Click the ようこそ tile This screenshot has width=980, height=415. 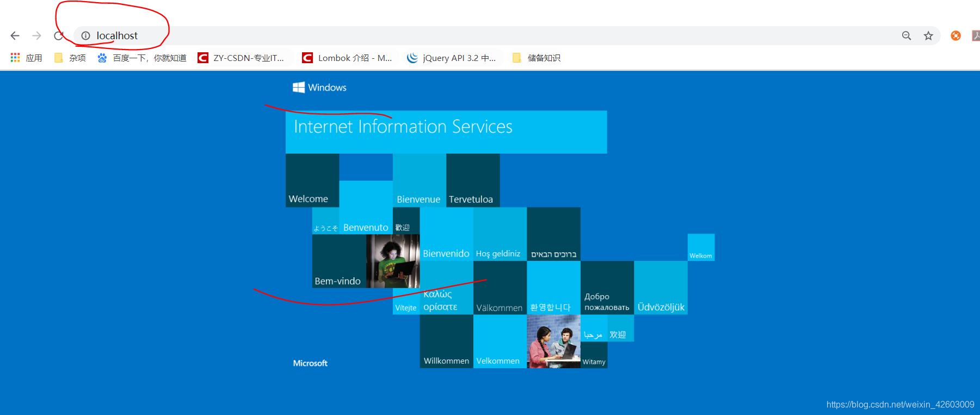(x=325, y=221)
